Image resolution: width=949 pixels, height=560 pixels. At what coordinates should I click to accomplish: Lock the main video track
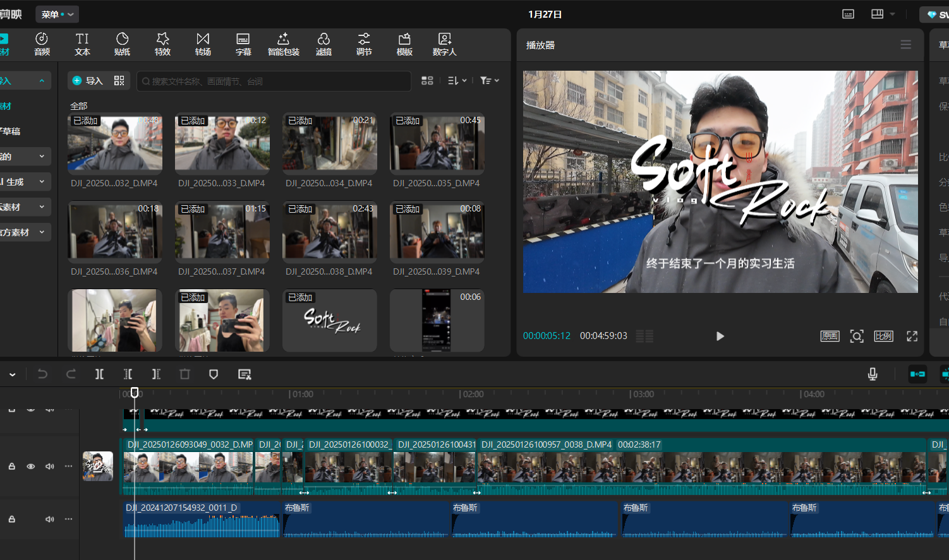(11, 467)
